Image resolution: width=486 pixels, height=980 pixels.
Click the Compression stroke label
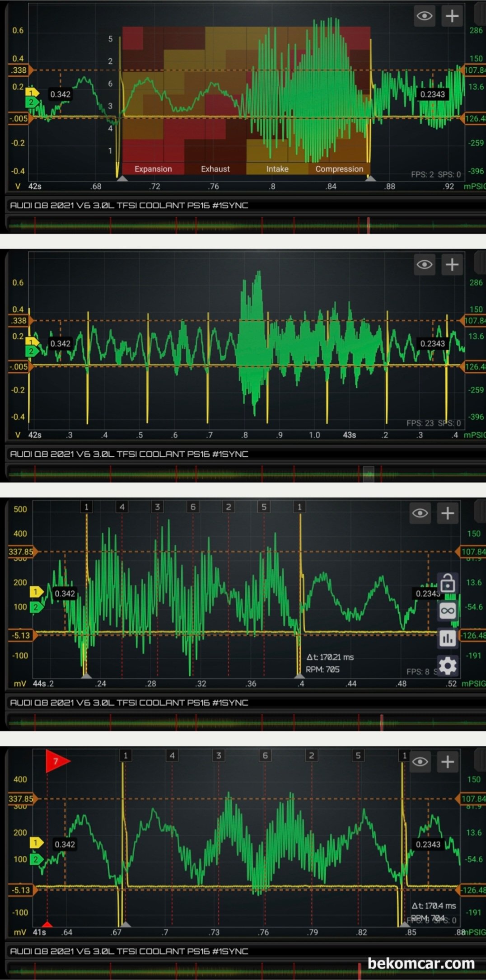(339, 169)
